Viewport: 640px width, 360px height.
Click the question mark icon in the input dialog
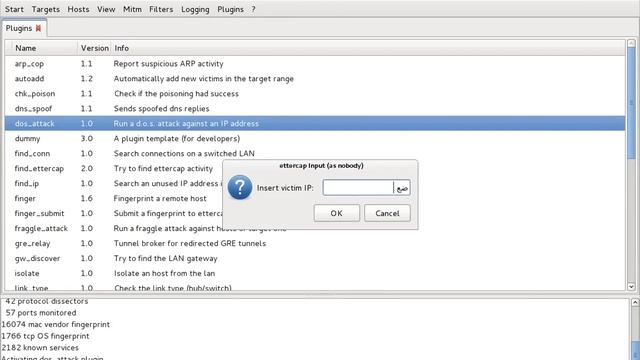pos(240,187)
